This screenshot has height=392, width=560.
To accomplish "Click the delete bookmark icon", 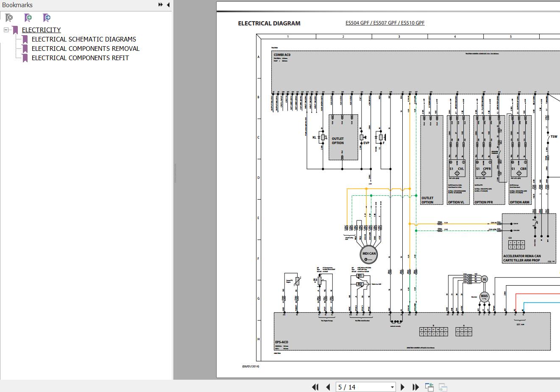I will point(9,18).
